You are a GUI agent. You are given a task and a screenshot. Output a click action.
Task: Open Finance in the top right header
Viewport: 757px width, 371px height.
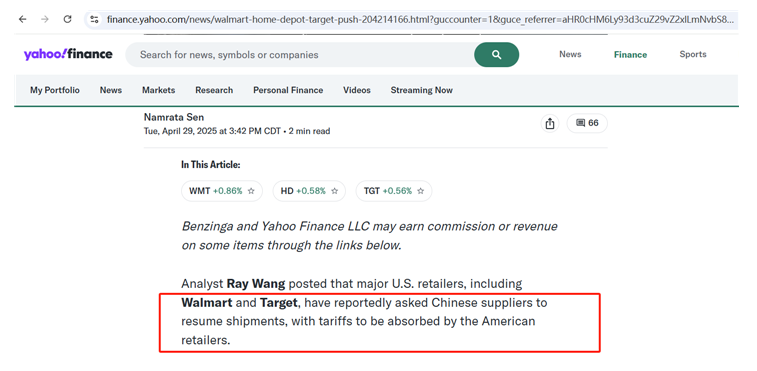(x=630, y=55)
